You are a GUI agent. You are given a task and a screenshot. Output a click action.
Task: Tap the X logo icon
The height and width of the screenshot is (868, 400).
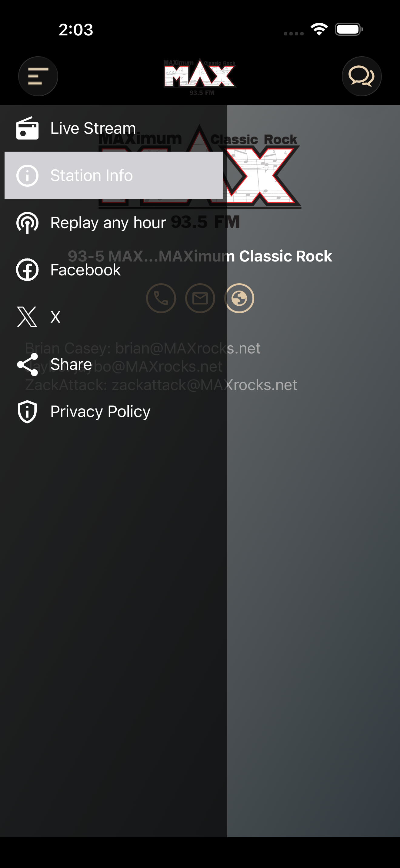[27, 317]
